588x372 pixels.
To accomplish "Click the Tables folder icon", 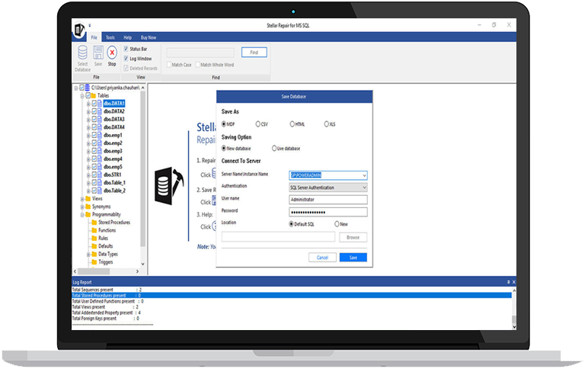I will [94, 96].
